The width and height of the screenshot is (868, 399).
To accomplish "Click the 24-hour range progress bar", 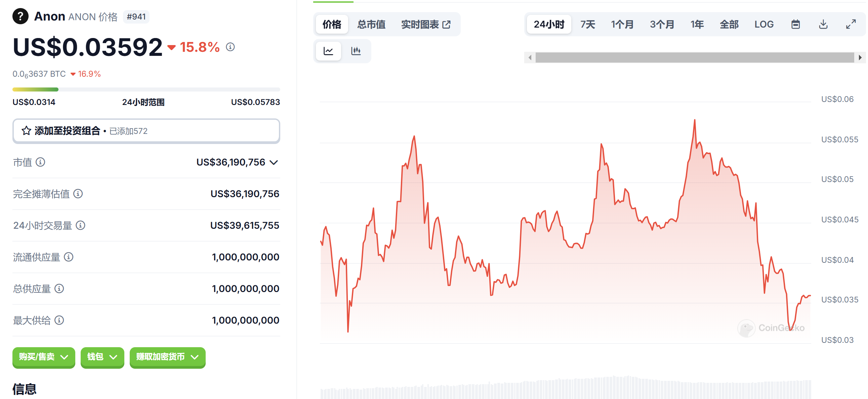I will 146,89.
